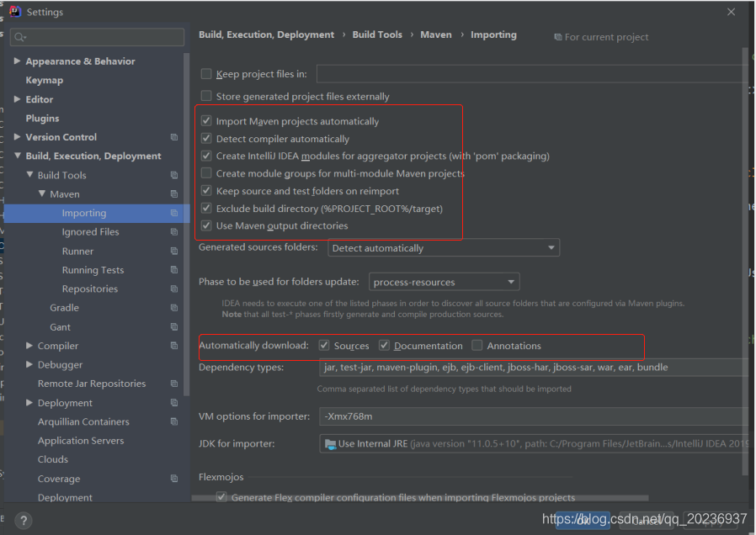The image size is (756, 535).
Task: Expand the Compiler node
Action: [29, 345]
